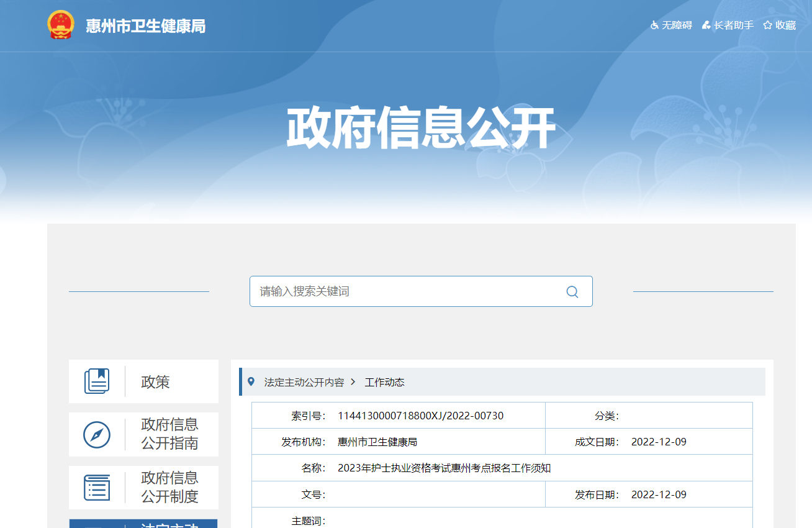Click the 政府信息公开 banner heading
The image size is (812, 528).
click(421, 129)
